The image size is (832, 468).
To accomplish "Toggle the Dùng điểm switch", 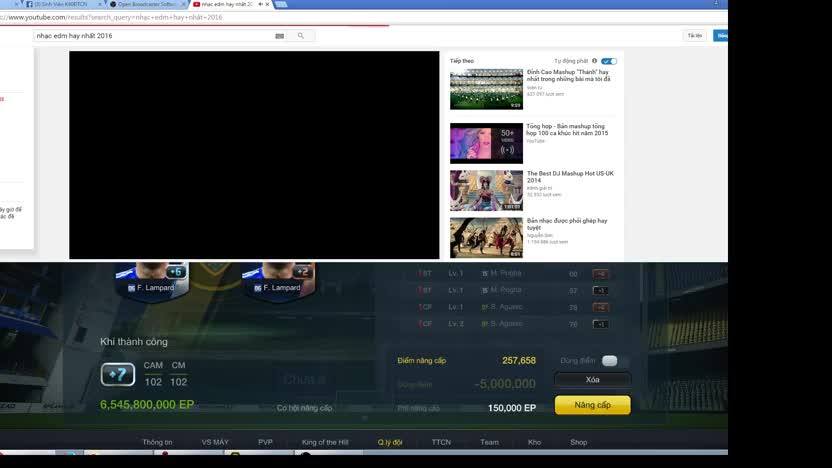I will pyautogui.click(x=610, y=361).
